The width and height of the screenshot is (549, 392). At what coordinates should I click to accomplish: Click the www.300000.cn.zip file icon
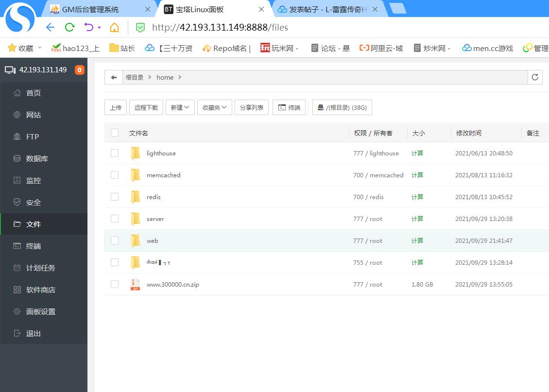(135, 285)
